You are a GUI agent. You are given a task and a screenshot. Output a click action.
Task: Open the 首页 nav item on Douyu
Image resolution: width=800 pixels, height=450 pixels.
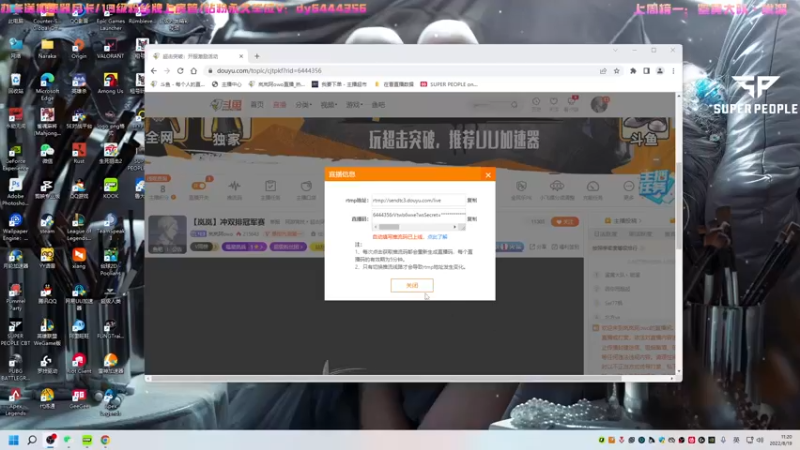257,105
